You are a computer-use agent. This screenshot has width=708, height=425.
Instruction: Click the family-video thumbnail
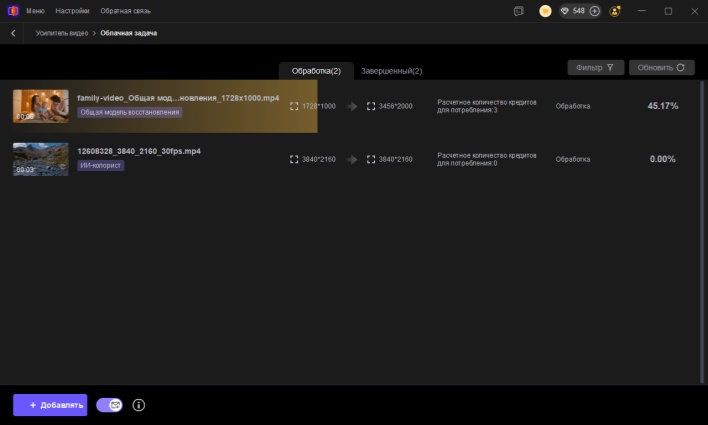(41, 105)
